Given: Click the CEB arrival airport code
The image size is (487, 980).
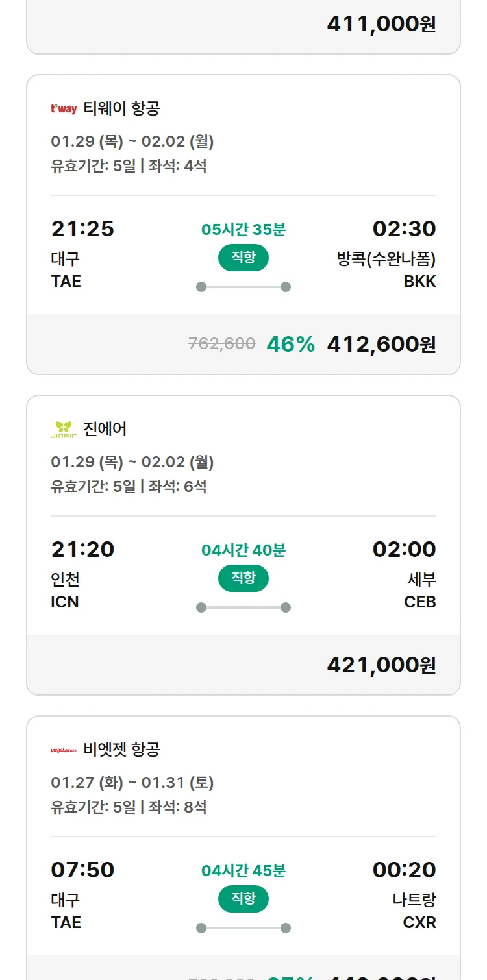Looking at the screenshot, I should [419, 602].
